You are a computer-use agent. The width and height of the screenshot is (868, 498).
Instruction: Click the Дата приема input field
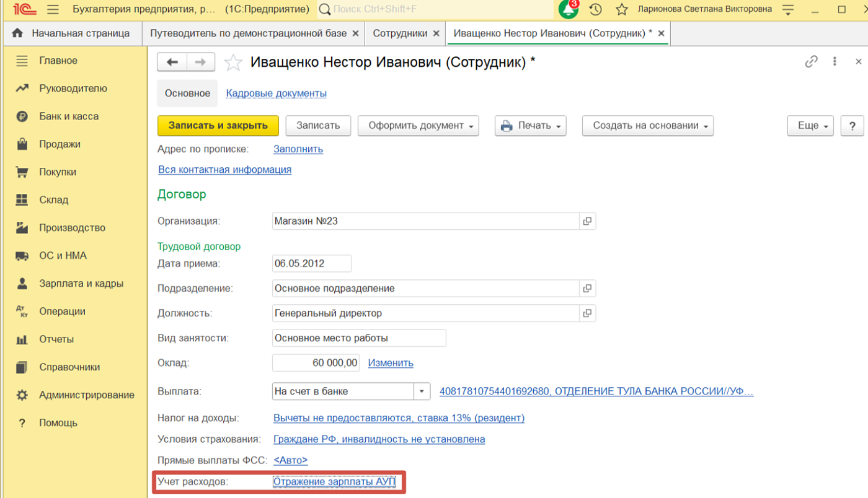pyautogui.click(x=311, y=263)
